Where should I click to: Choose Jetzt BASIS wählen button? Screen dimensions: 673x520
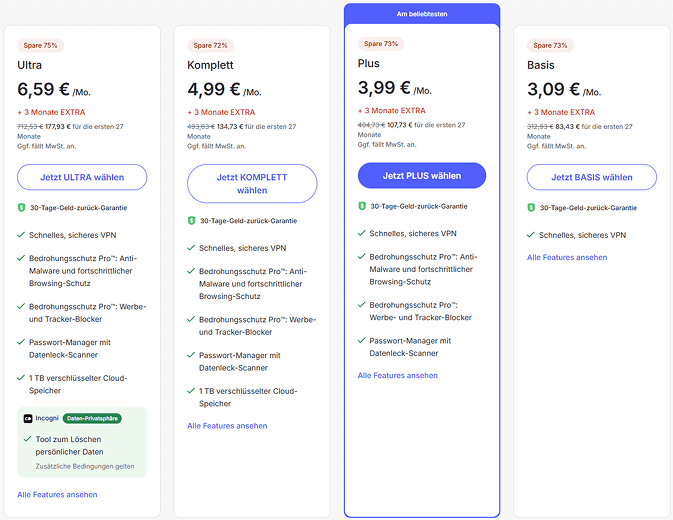(x=591, y=177)
